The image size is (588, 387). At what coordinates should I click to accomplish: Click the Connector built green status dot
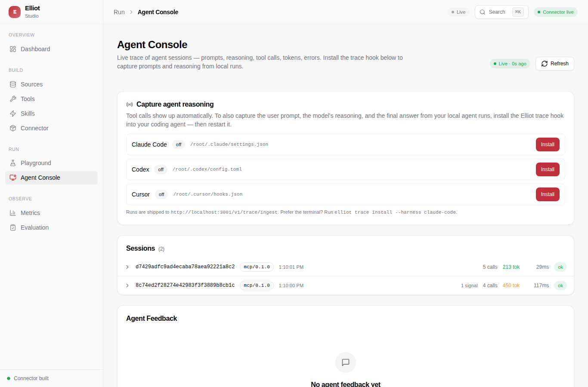click(x=9, y=378)
